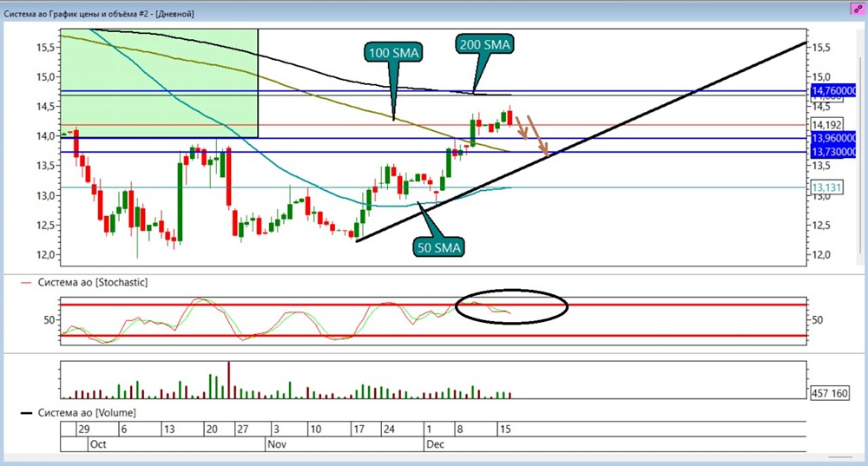Image resolution: width=868 pixels, height=466 pixels.
Task: Click the Oct month label on time axis
Action: click(x=98, y=444)
